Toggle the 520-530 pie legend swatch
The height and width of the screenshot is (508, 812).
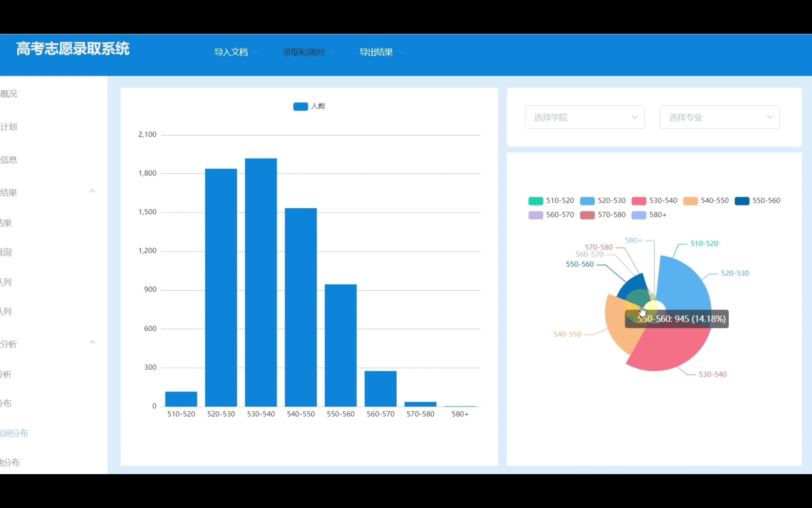(587, 201)
